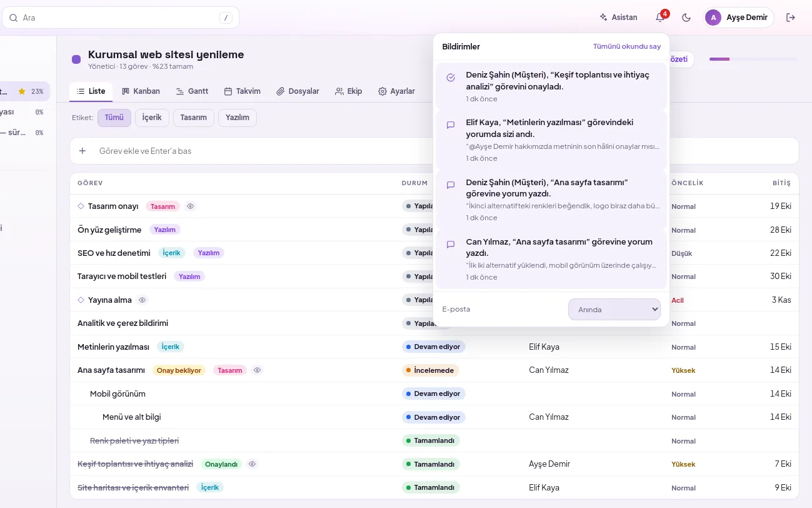The image size is (812, 508).
Task: Click the comment icon on Can Yılmaz notification
Action: pos(451,245)
